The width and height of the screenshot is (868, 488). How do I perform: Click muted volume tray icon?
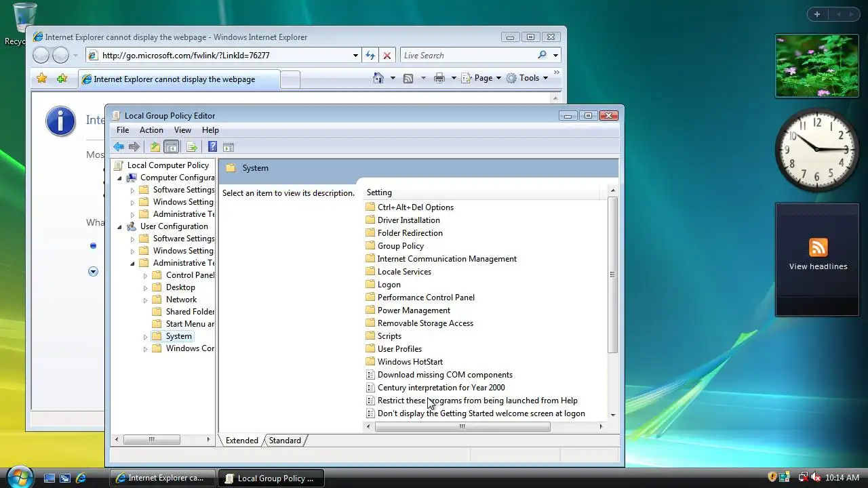(x=816, y=477)
